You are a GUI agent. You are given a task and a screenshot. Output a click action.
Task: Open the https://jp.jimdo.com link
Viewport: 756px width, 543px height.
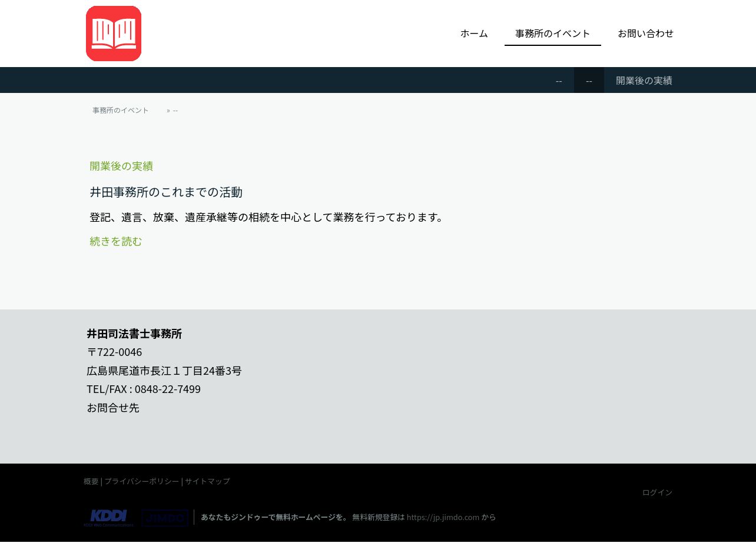point(443,517)
